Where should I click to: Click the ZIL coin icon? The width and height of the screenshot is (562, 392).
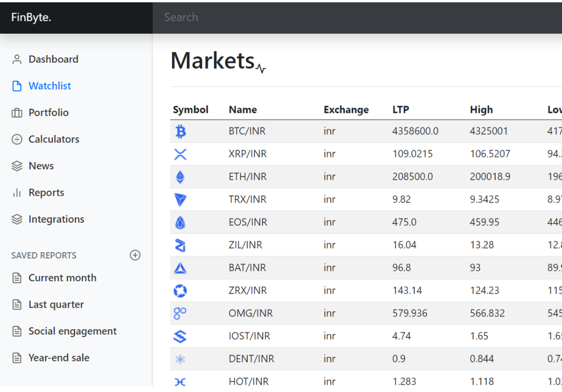tap(180, 245)
